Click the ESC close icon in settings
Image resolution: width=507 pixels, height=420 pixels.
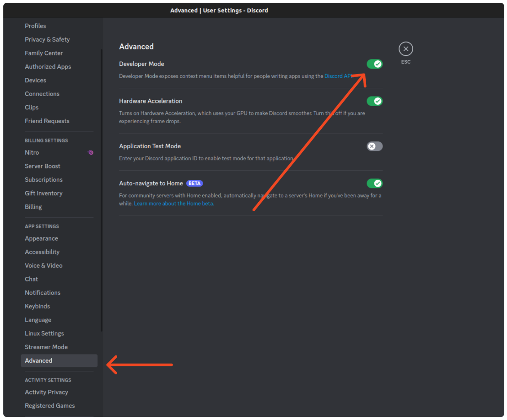pyautogui.click(x=405, y=48)
